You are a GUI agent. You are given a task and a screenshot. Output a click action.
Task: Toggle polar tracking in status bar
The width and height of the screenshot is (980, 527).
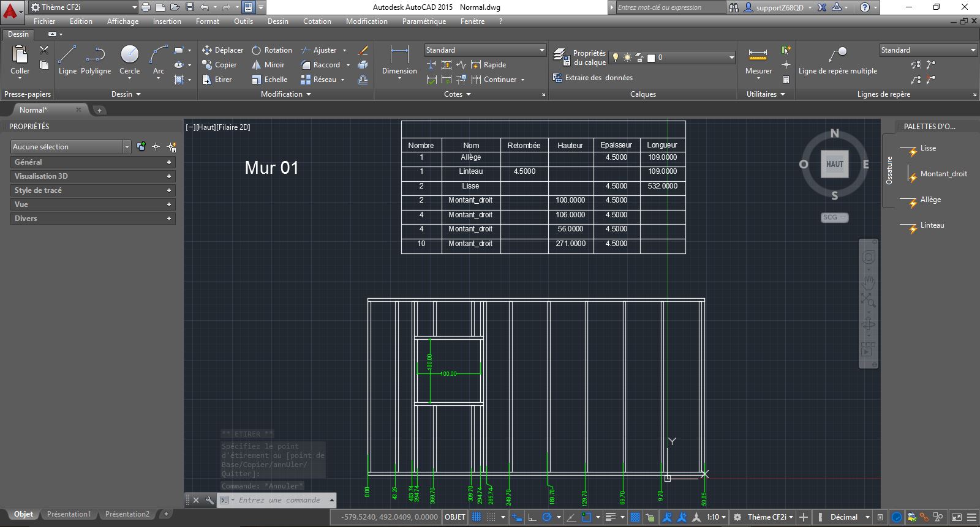(x=547, y=517)
